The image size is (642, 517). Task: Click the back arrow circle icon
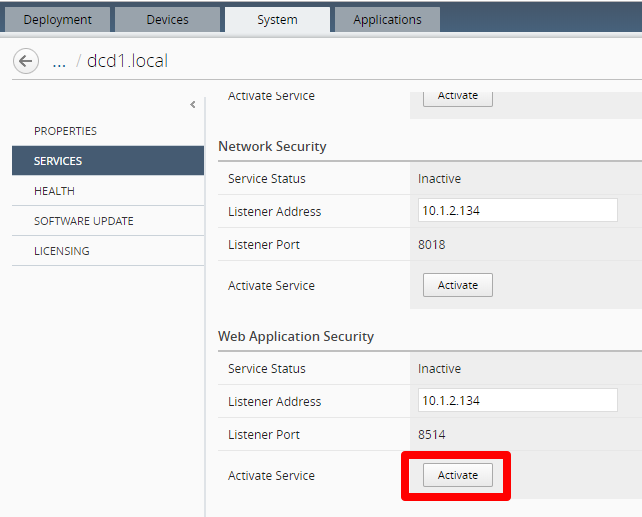(26, 61)
